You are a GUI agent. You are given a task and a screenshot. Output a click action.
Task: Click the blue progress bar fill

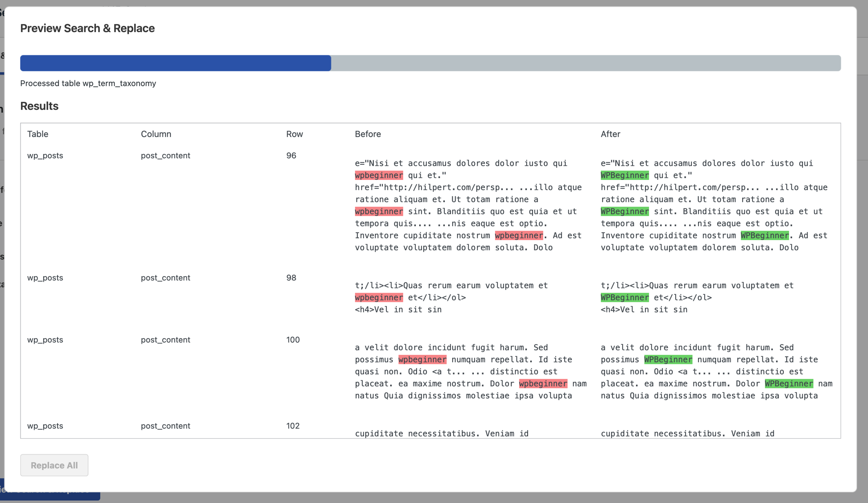pyautogui.click(x=175, y=63)
